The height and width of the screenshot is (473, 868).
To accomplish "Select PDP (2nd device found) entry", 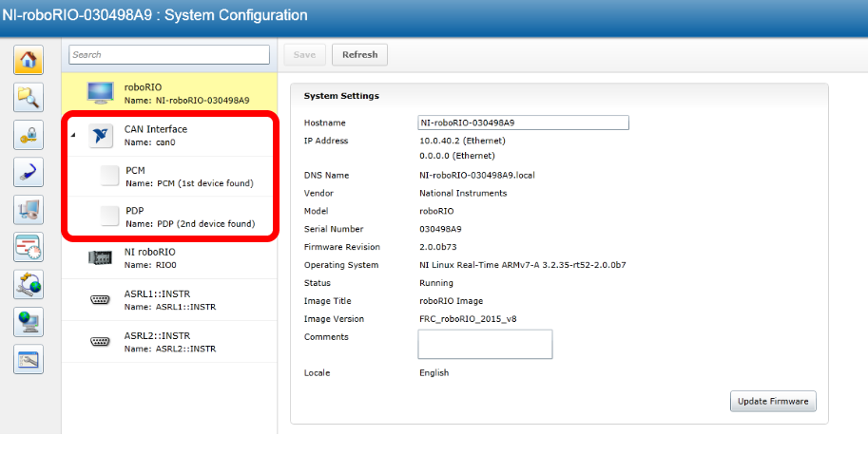I will 170,217.
